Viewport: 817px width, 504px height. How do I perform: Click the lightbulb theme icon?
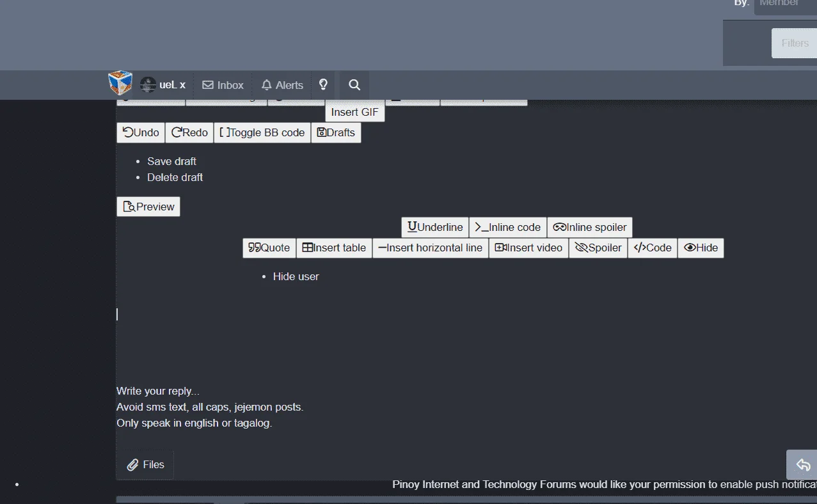coord(324,84)
